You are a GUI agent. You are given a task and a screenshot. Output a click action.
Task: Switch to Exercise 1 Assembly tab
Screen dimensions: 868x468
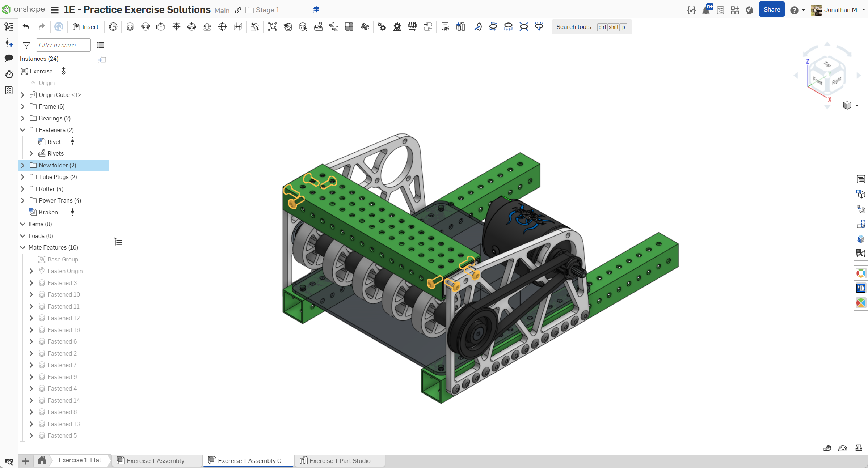[x=155, y=460]
